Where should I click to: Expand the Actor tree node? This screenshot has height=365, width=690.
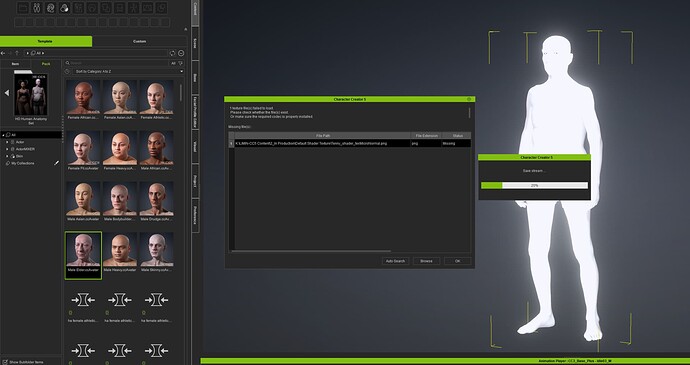[7, 142]
